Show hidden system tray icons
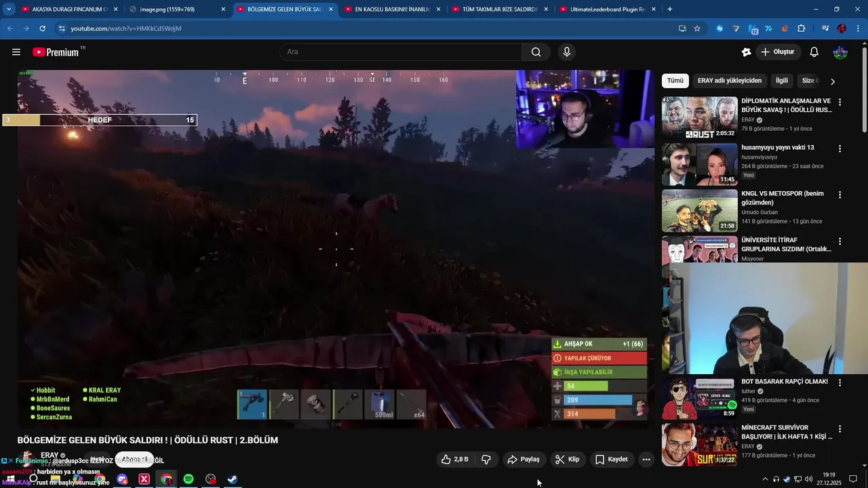Viewport: 868px width, 488px height. point(766,479)
